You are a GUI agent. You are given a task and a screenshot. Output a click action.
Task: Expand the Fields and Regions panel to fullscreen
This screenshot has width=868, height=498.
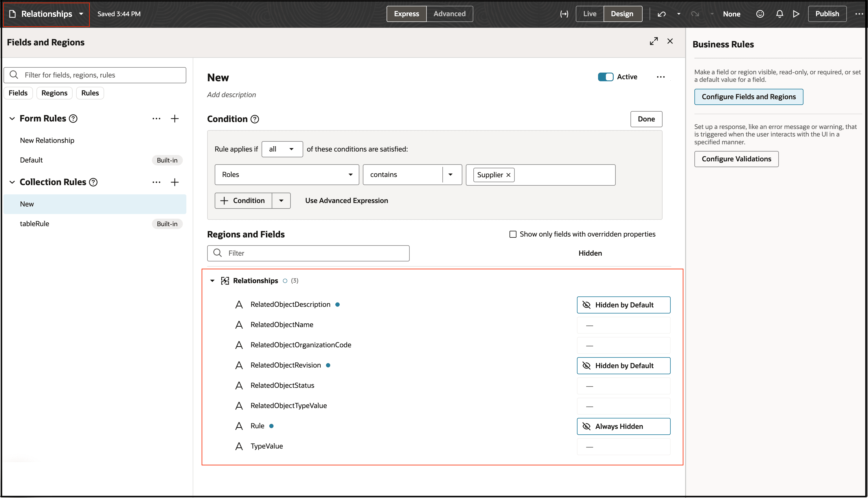click(x=654, y=41)
